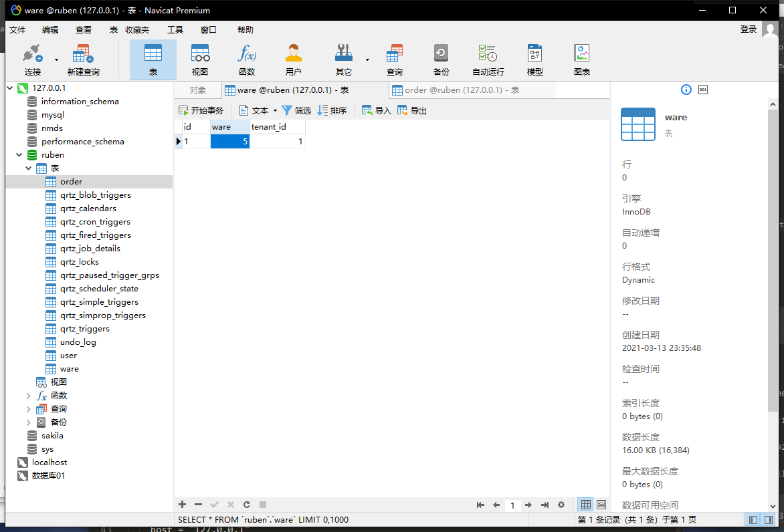This screenshot has height=532, width=784.
Task: Click the 新建查询 (New Query) toolbar icon
Action: tap(83, 59)
